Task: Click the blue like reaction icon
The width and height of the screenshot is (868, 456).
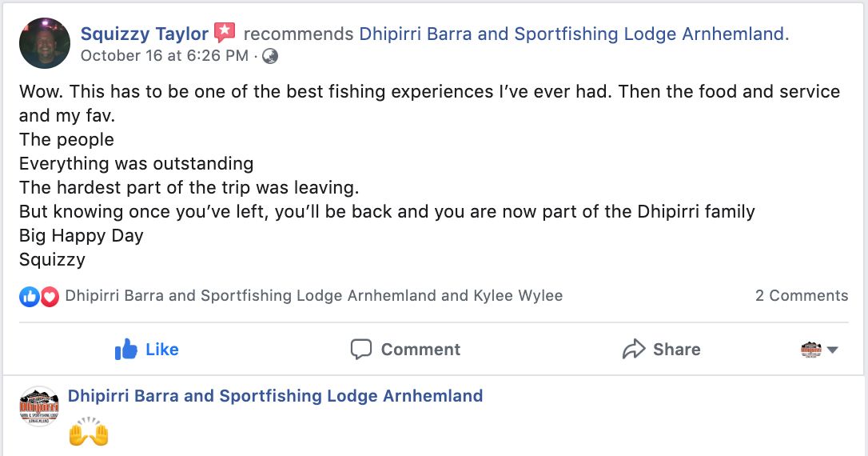Action: (x=30, y=297)
